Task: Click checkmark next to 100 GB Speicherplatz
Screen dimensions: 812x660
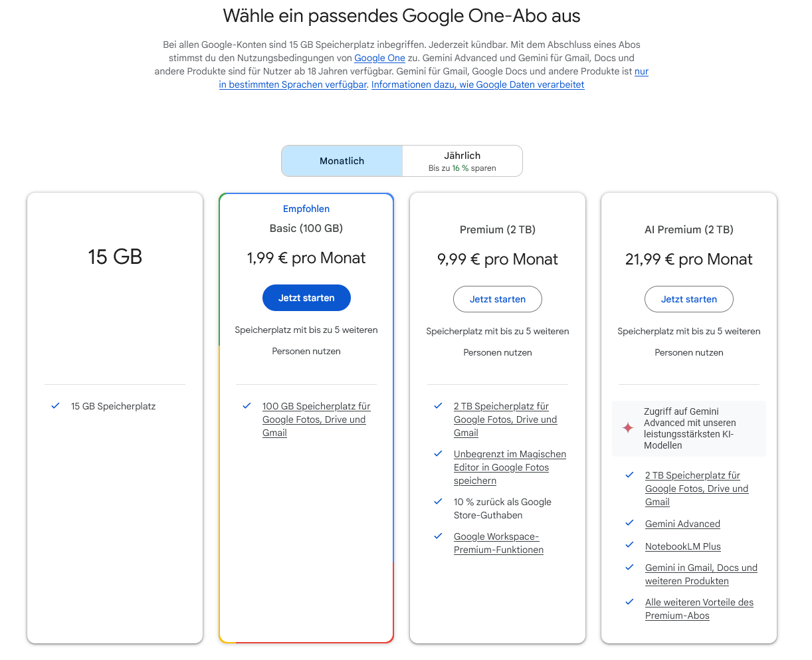Action: click(247, 405)
